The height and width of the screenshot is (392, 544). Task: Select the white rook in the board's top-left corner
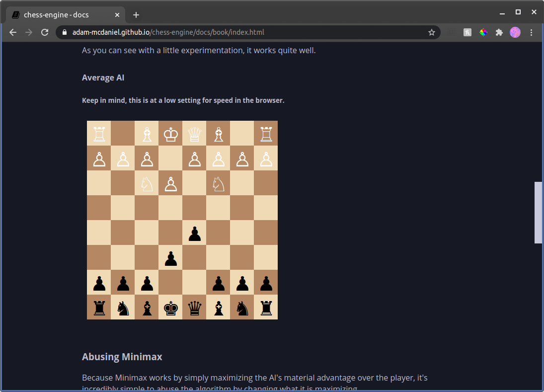(x=99, y=134)
